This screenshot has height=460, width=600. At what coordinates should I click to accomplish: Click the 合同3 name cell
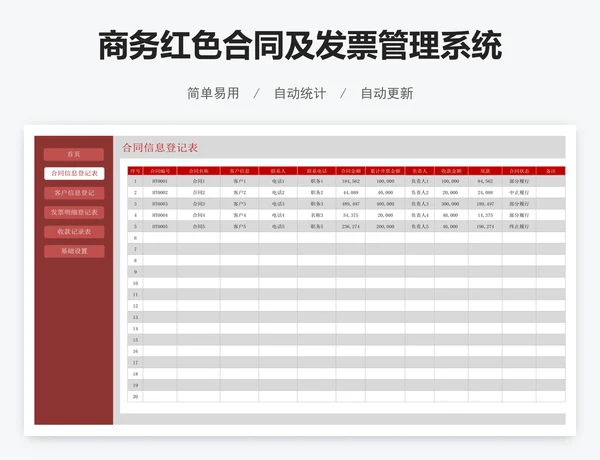199,204
